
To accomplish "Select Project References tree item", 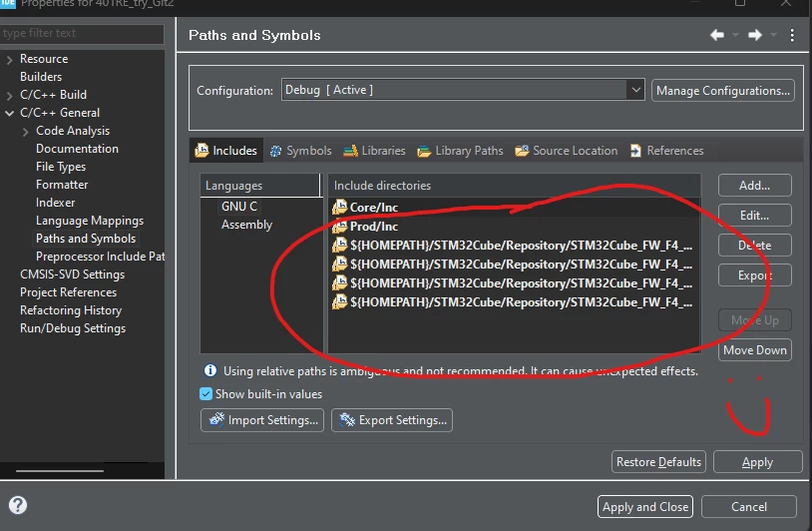I will coord(69,292).
